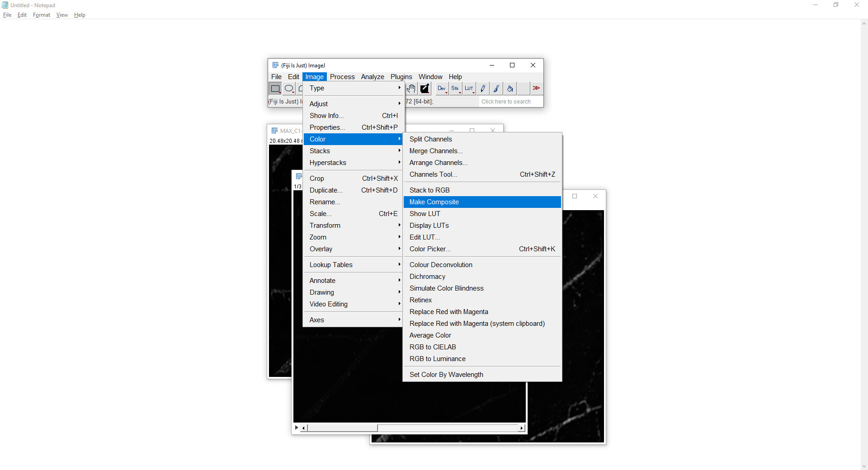Image resolution: width=868 pixels, height=470 pixels.
Task: Expand the Transform submenu
Action: [354, 226]
